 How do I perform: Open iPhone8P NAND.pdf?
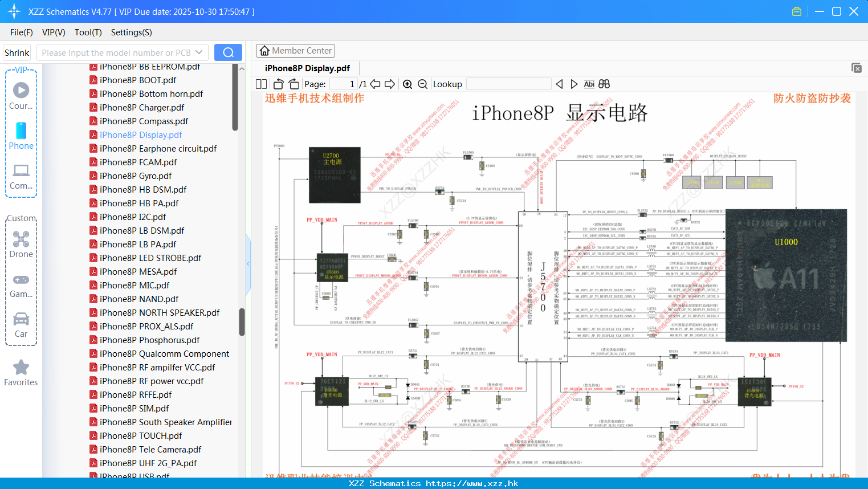pyautogui.click(x=139, y=299)
